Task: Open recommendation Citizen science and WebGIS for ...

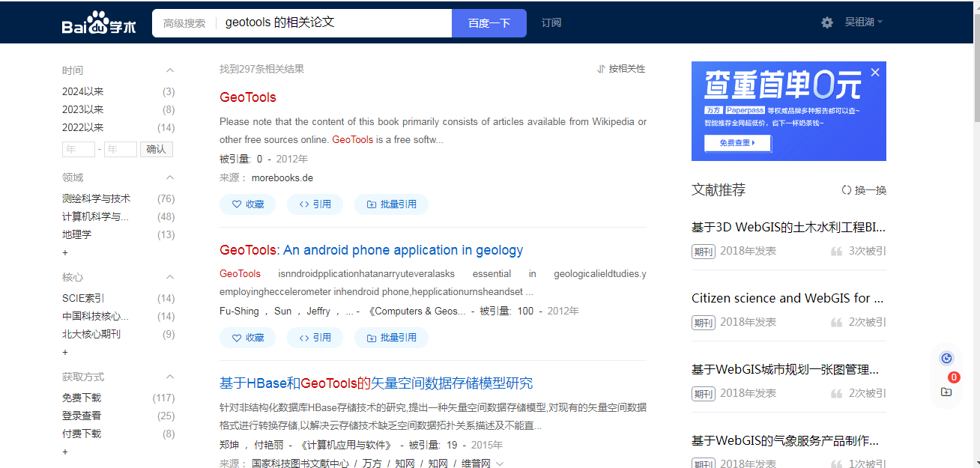Action: pos(787,298)
